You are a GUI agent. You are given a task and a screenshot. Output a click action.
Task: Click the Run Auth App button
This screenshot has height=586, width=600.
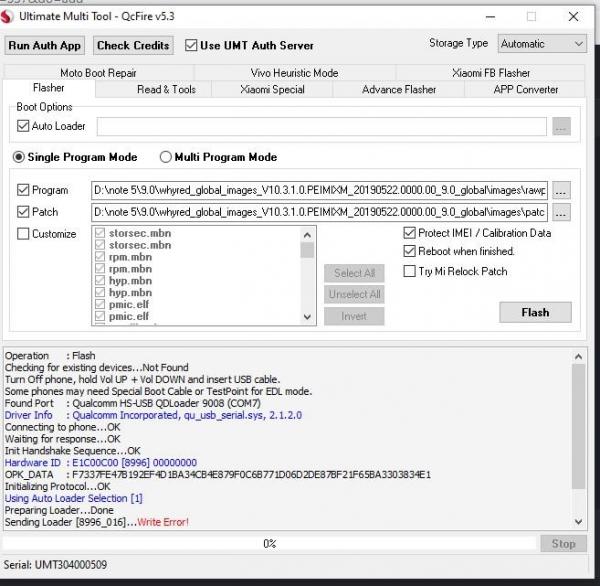(x=44, y=46)
